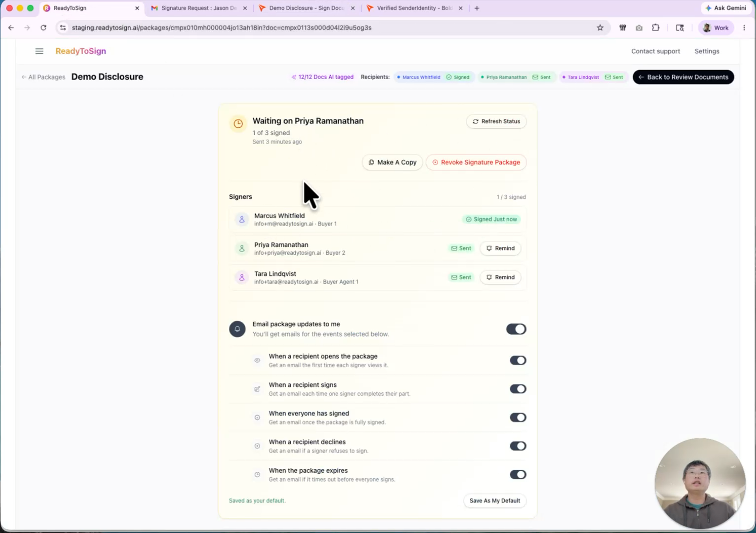Image resolution: width=756 pixels, height=533 pixels.
Task: Click Revoke Signature Package button
Action: click(x=476, y=162)
